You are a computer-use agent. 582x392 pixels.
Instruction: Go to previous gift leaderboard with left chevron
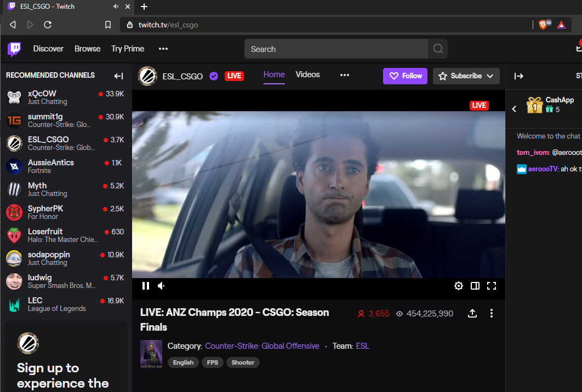pyautogui.click(x=514, y=108)
